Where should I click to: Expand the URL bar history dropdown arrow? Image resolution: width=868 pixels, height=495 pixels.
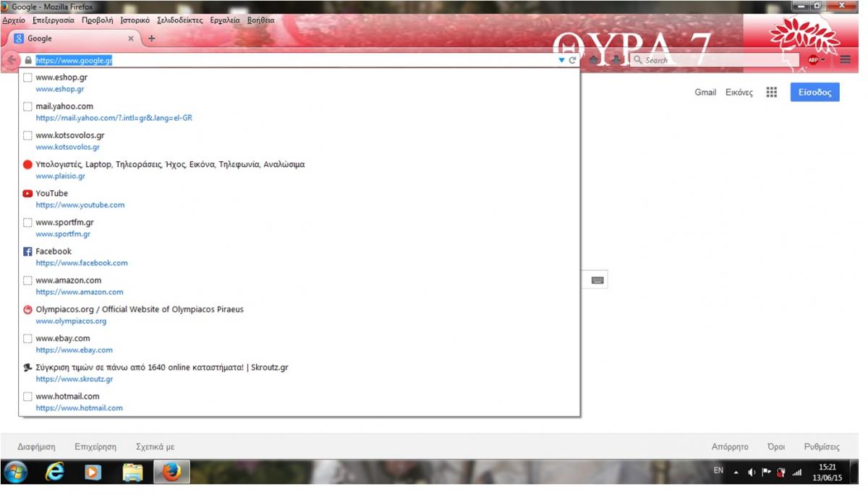pos(561,61)
